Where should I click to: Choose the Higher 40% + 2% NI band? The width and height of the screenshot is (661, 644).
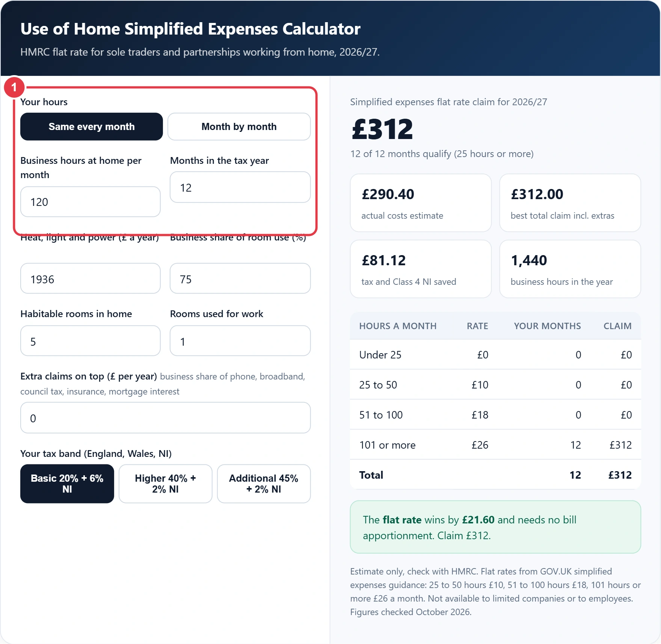tap(165, 484)
